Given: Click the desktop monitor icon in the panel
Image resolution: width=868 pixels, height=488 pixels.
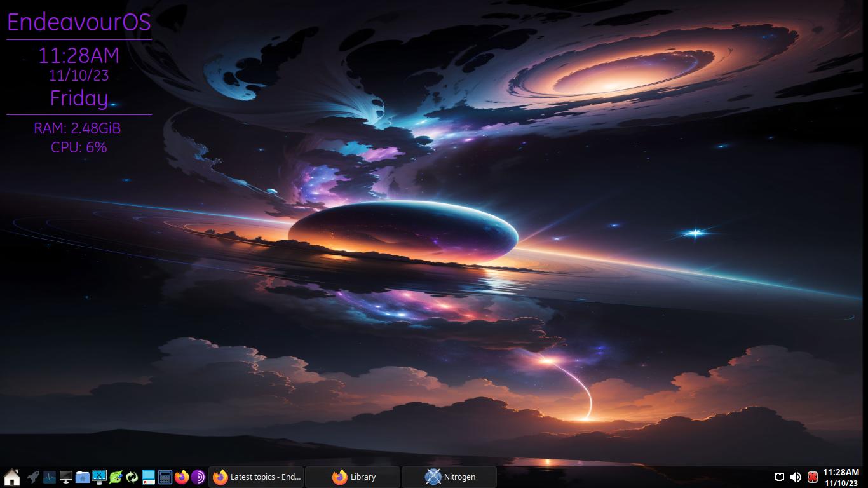Looking at the screenshot, I should tap(66, 477).
